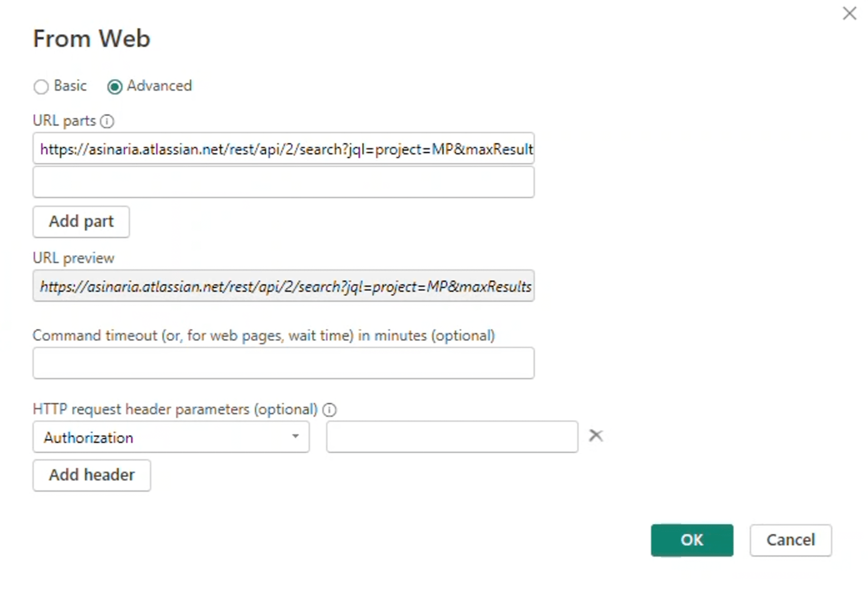Click the Add header button
Image resolution: width=868 pixels, height=589 pixels.
[91, 475]
